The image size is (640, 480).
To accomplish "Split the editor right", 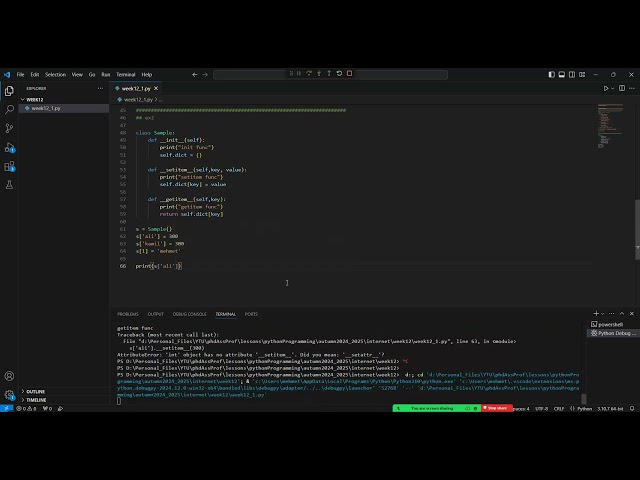I will coord(622,88).
